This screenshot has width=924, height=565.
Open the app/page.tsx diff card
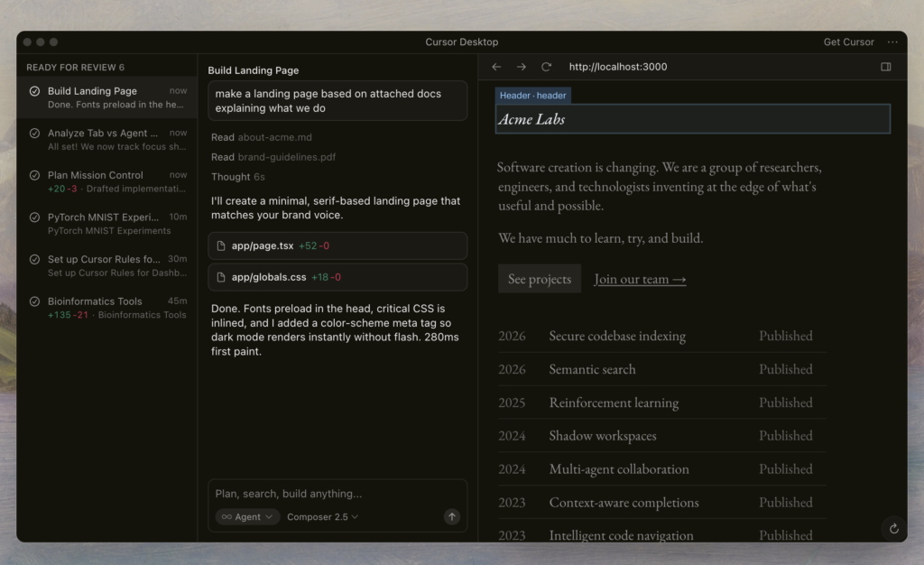pos(337,245)
